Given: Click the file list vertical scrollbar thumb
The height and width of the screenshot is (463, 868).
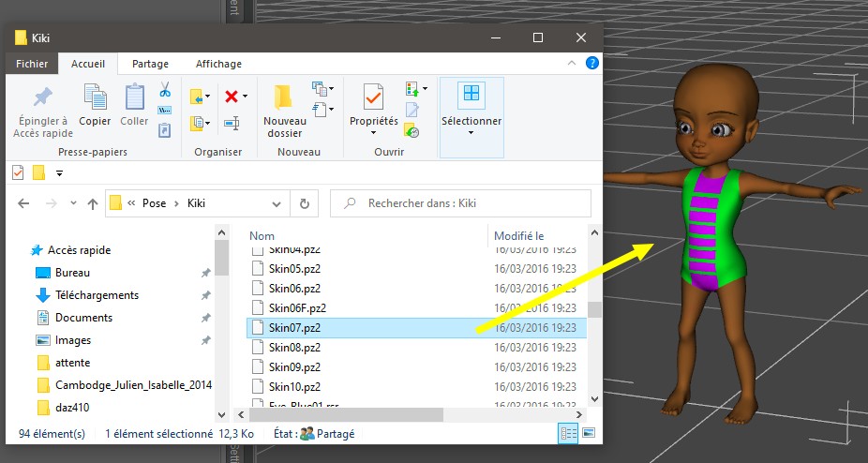Looking at the screenshot, I should [x=594, y=309].
